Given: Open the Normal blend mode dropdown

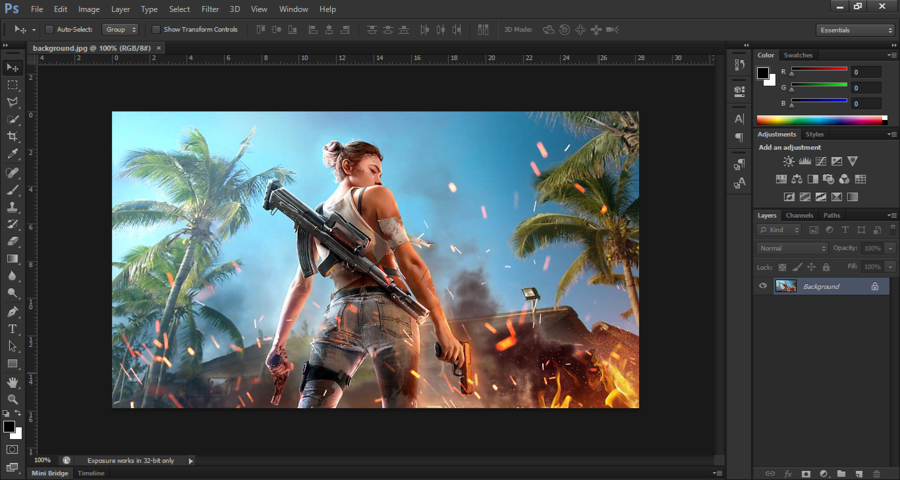Looking at the screenshot, I should pyautogui.click(x=792, y=248).
